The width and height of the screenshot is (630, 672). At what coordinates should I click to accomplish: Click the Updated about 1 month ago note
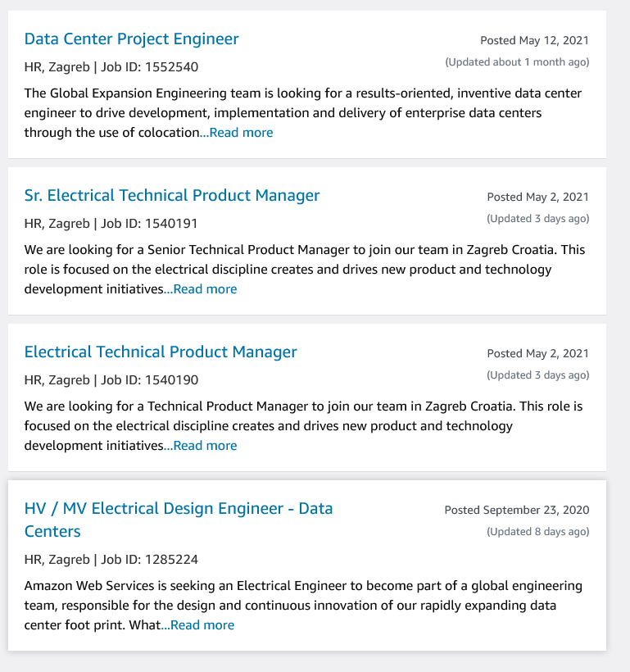tap(517, 62)
